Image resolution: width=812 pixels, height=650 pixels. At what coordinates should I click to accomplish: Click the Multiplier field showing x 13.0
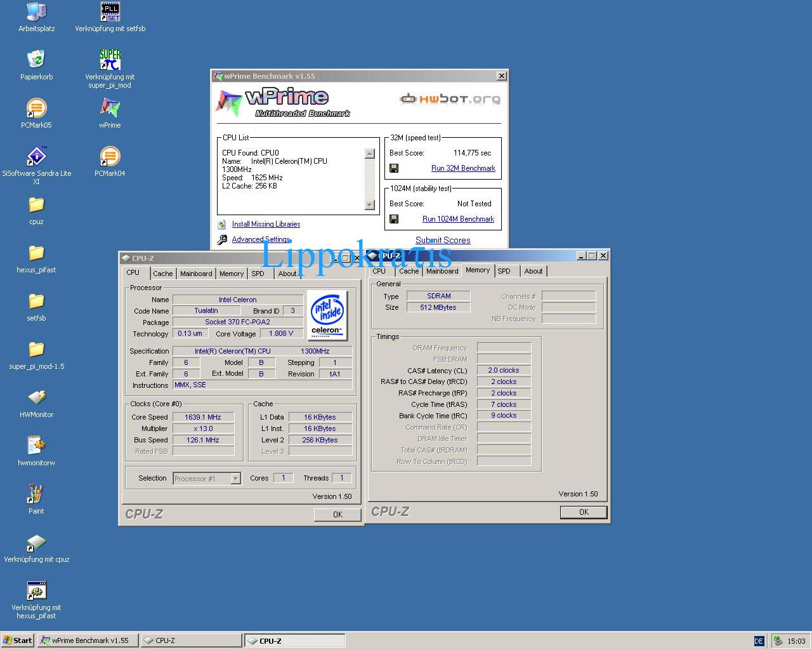203,428
